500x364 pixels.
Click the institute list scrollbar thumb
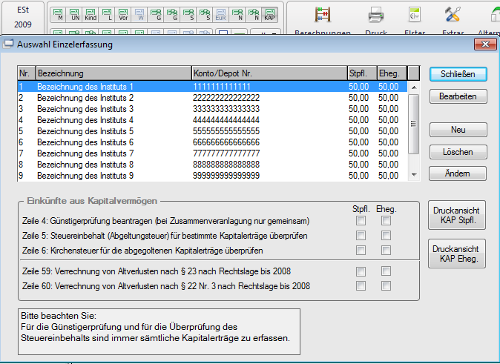pos(414,124)
